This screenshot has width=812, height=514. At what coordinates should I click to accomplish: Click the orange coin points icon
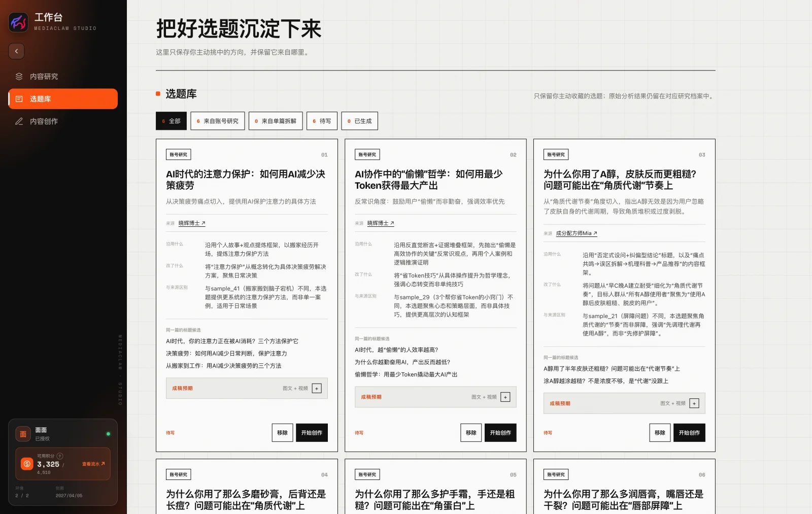pos(27,464)
